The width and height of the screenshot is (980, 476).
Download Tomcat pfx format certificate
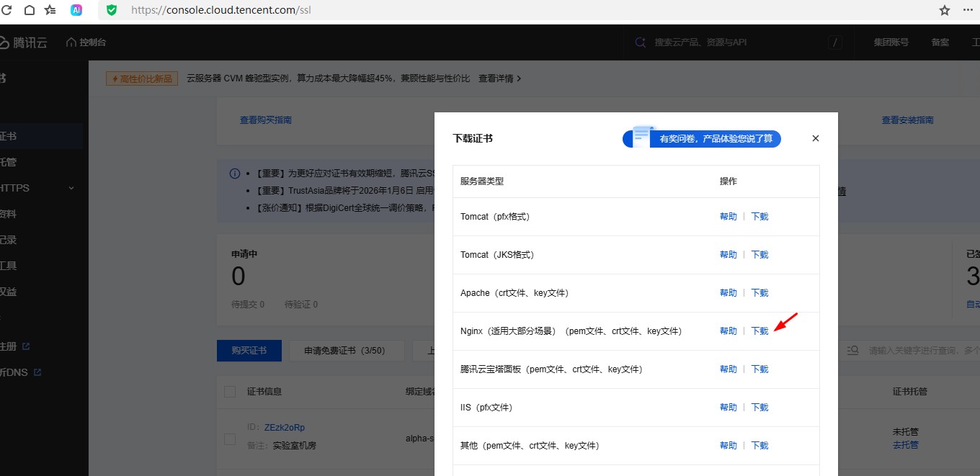760,216
